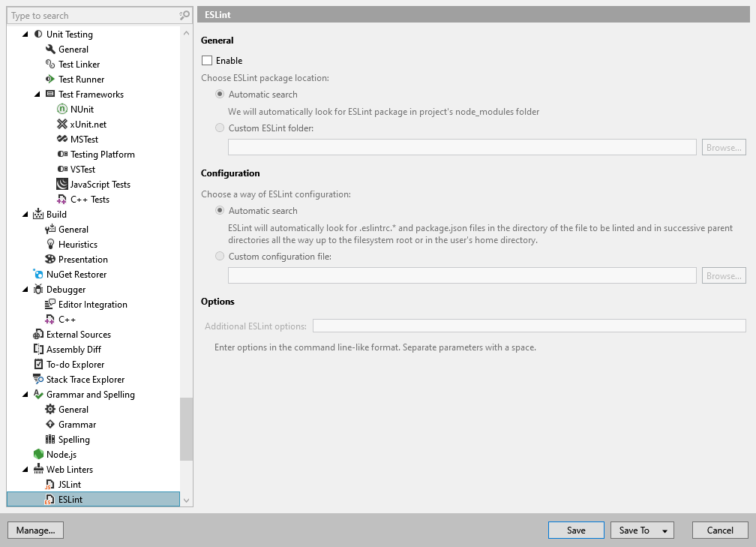Enable the ESLint checkbox
Image resolution: width=756 pixels, height=547 pixels.
click(206, 60)
